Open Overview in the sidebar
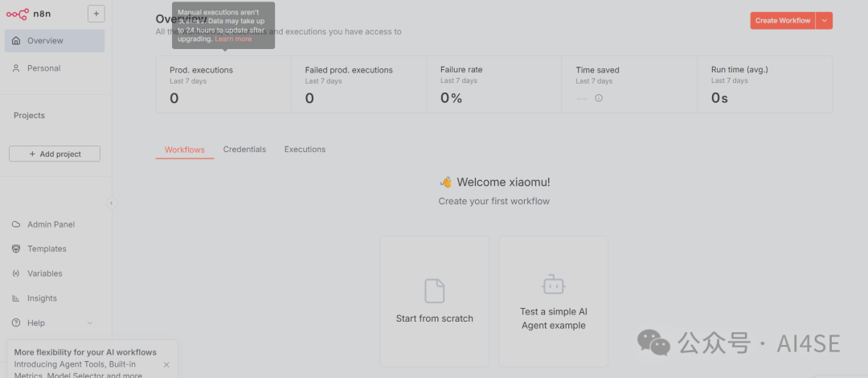This screenshot has height=378, width=868. click(x=55, y=40)
